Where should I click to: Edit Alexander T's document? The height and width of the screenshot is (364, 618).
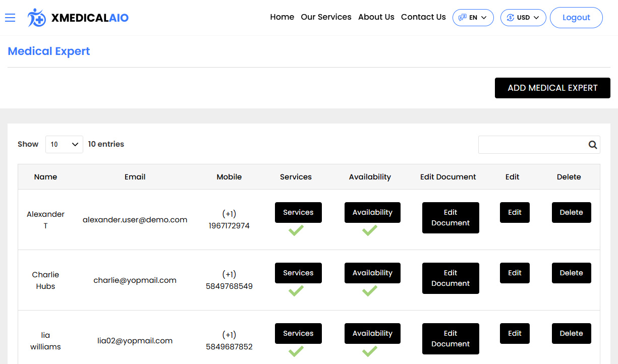coord(451,218)
